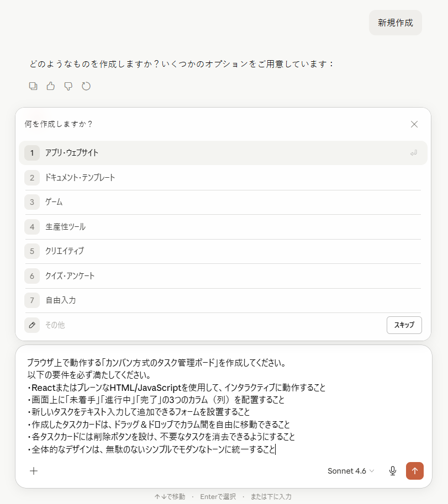
Task: Click the microphone voice input icon
Action: point(392,471)
